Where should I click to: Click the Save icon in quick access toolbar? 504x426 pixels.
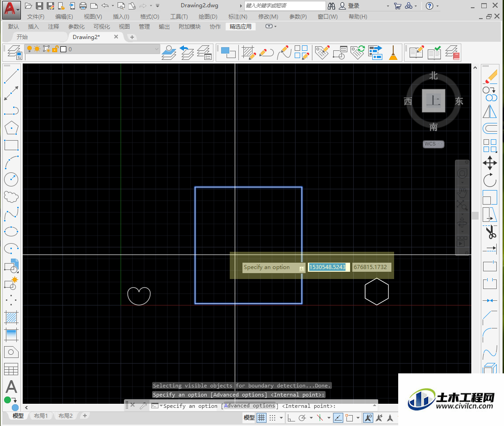tap(39, 6)
